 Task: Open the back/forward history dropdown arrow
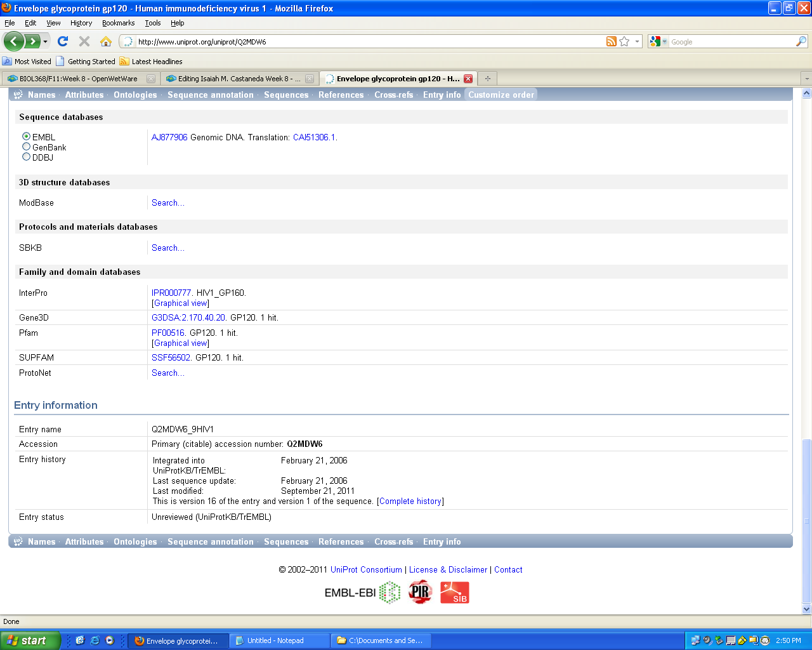point(45,42)
